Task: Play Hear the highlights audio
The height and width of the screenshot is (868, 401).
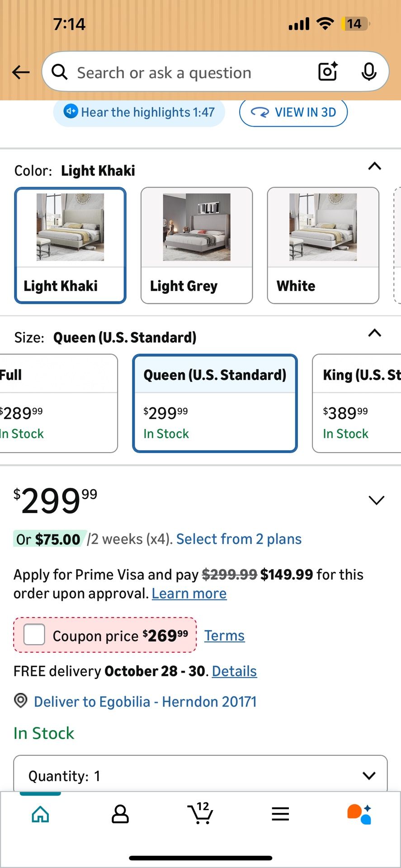Action: pyautogui.click(x=139, y=112)
